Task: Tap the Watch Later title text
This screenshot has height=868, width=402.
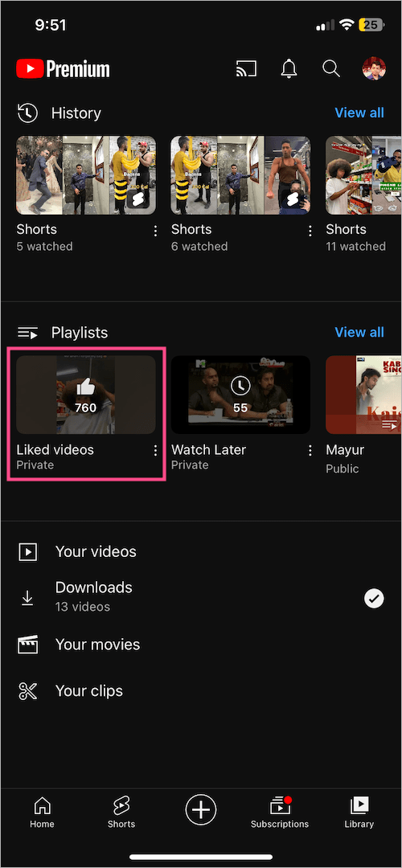Action: pos(209,449)
